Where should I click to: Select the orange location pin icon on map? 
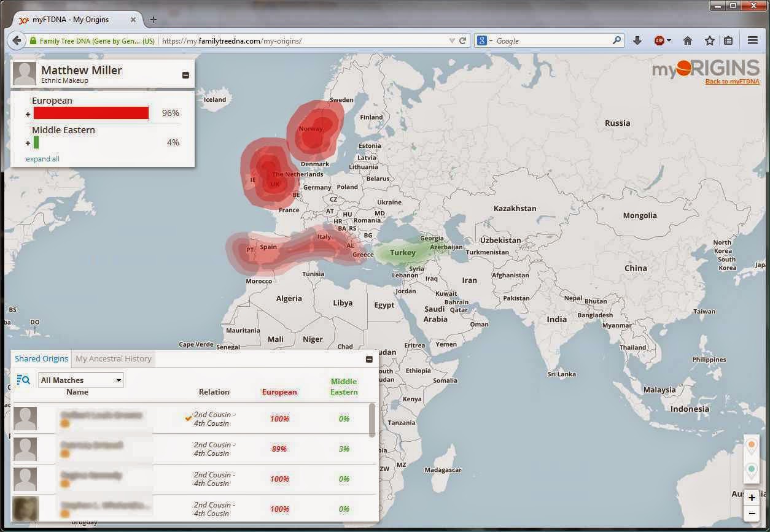point(751,444)
